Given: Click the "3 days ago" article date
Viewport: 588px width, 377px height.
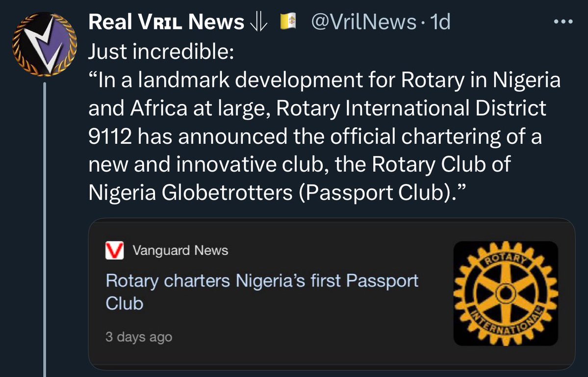Looking at the screenshot, I should [139, 337].
